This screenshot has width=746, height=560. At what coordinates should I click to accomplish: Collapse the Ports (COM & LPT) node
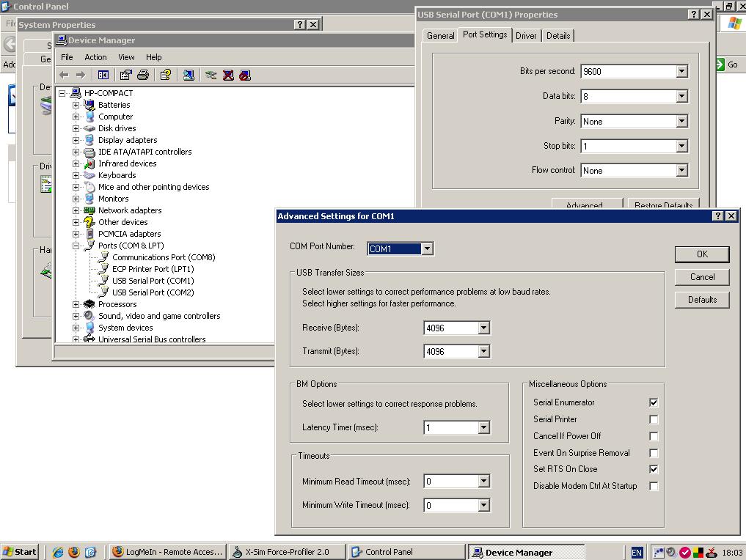click(x=76, y=246)
